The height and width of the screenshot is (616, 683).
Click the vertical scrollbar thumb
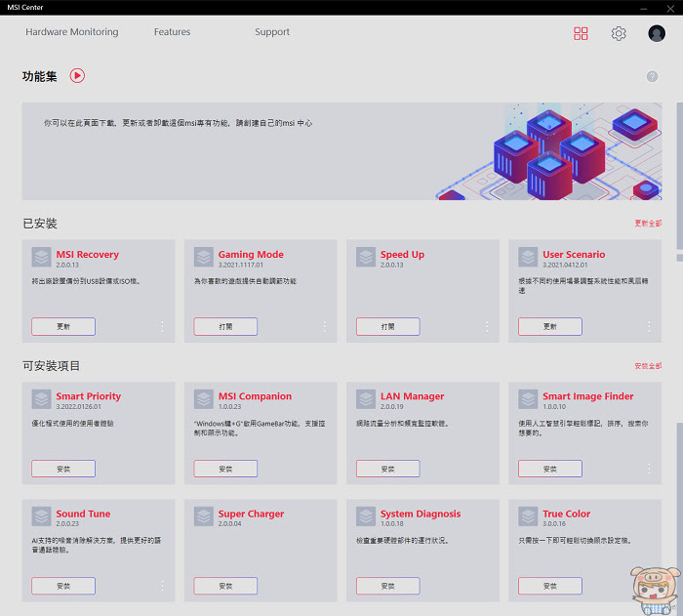[679, 177]
